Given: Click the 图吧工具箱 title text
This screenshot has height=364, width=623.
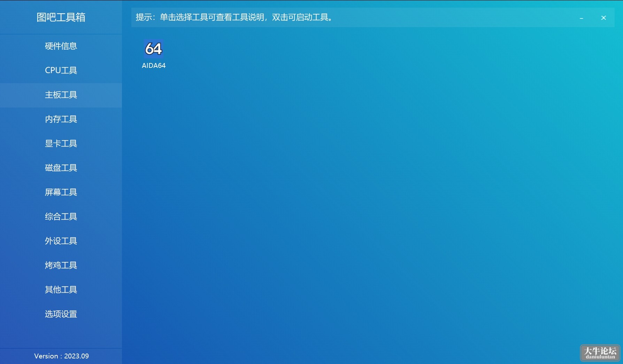Looking at the screenshot, I should click(x=61, y=17).
